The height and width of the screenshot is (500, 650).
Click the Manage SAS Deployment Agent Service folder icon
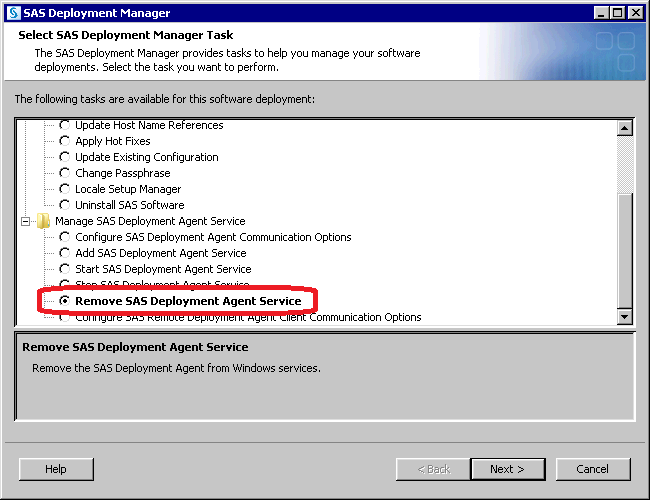pos(44,221)
